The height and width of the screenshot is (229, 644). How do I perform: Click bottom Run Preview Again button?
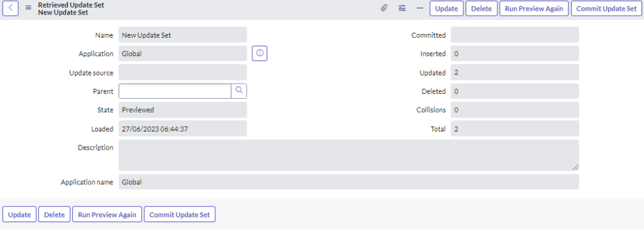point(107,215)
